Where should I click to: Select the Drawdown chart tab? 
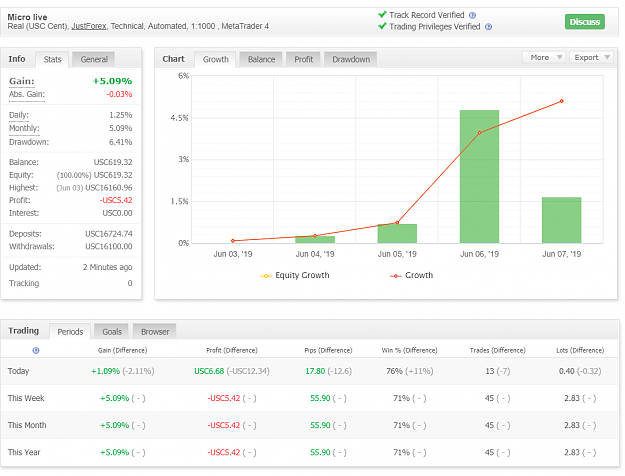(351, 59)
